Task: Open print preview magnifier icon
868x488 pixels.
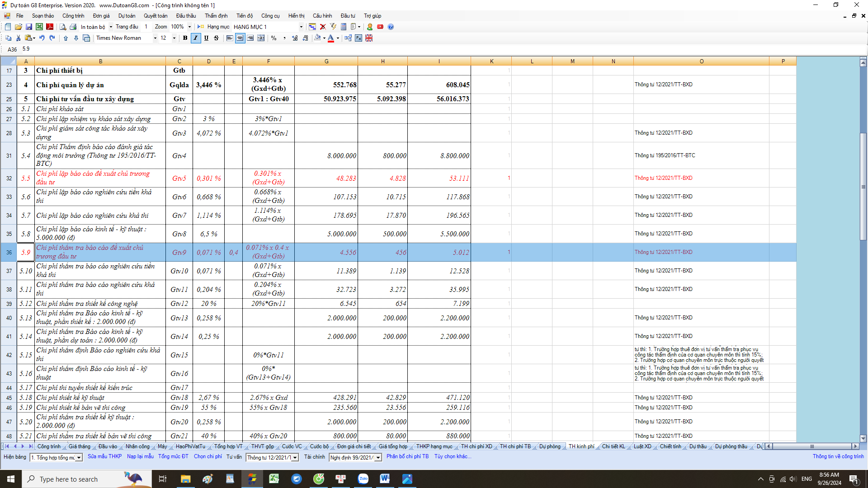Action: (x=63, y=27)
